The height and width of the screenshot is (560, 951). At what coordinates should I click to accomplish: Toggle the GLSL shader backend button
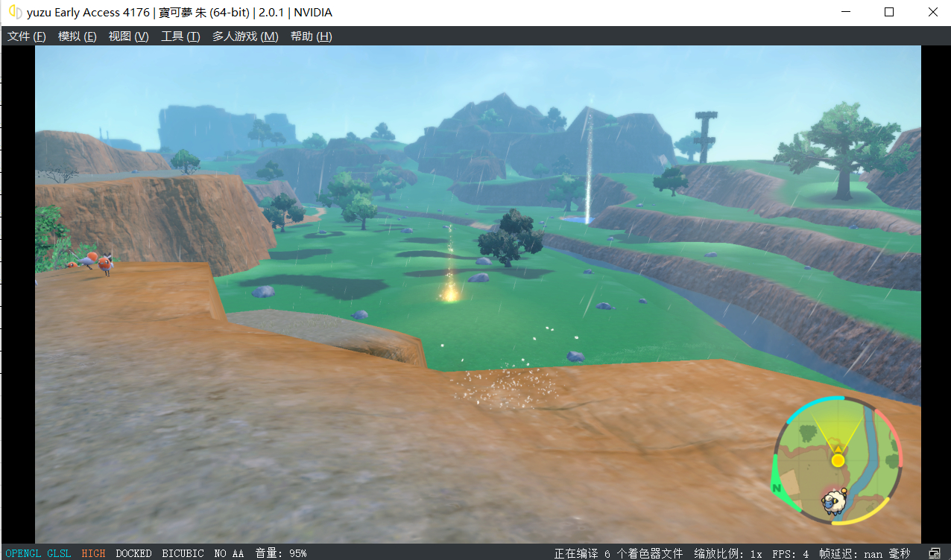coord(59,553)
